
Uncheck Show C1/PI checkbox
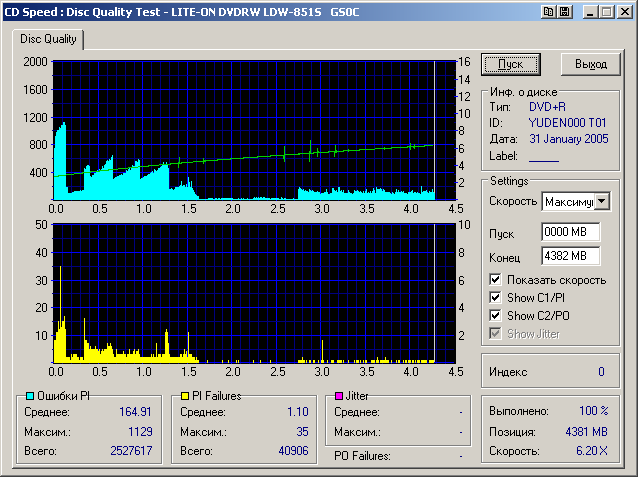(x=496, y=298)
